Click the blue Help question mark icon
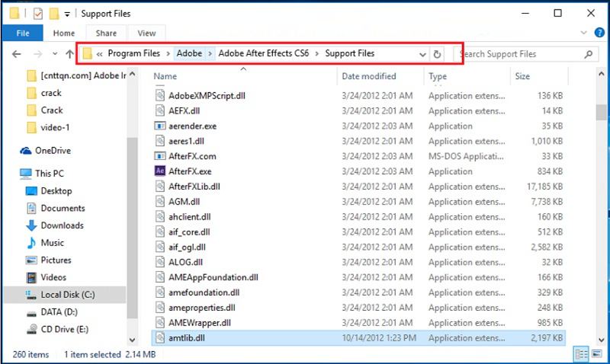 pos(598,33)
